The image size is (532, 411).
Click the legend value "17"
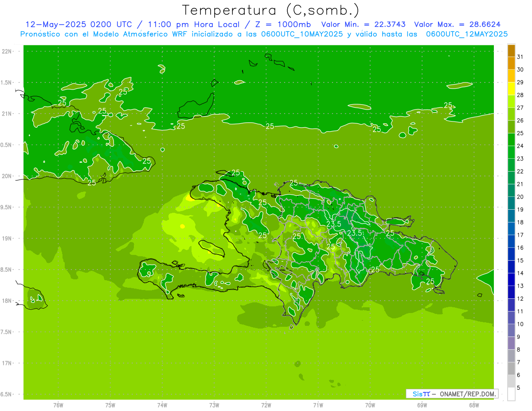(x=520, y=235)
